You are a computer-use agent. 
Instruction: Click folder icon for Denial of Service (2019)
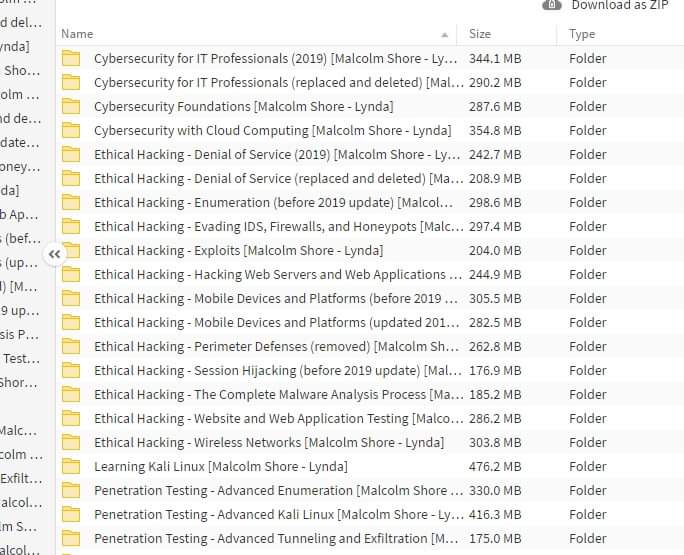[x=71, y=154]
